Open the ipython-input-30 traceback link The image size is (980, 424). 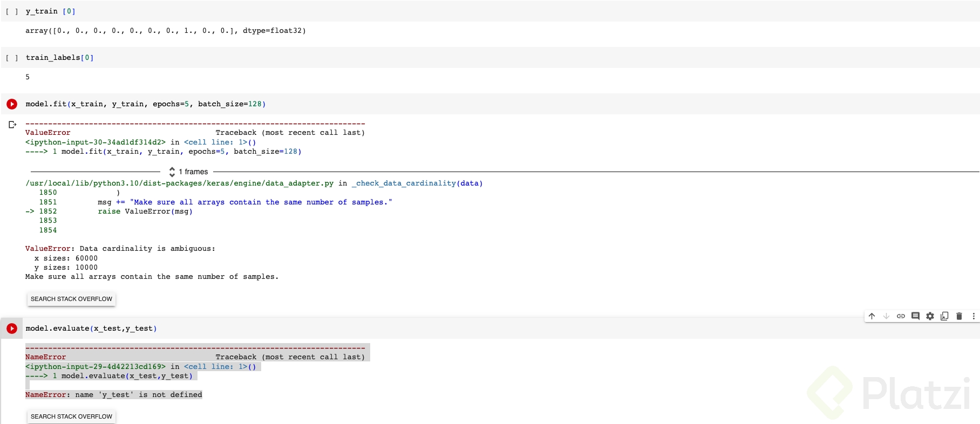click(x=96, y=142)
